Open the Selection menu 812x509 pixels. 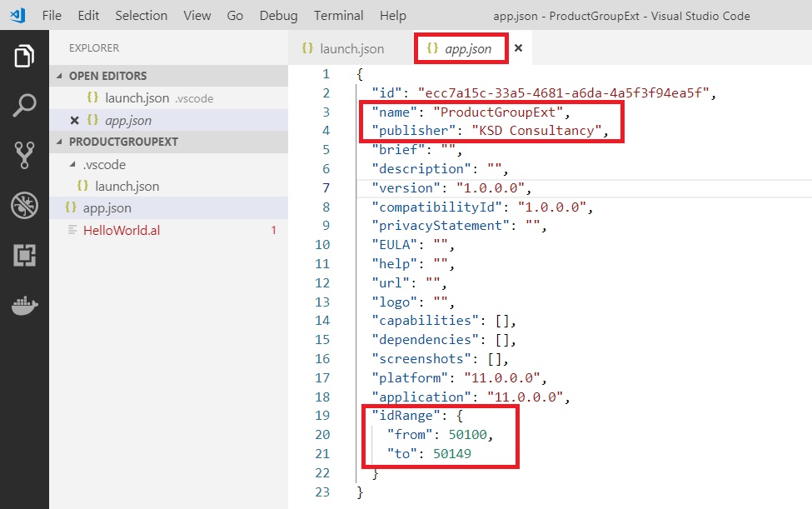(x=141, y=16)
